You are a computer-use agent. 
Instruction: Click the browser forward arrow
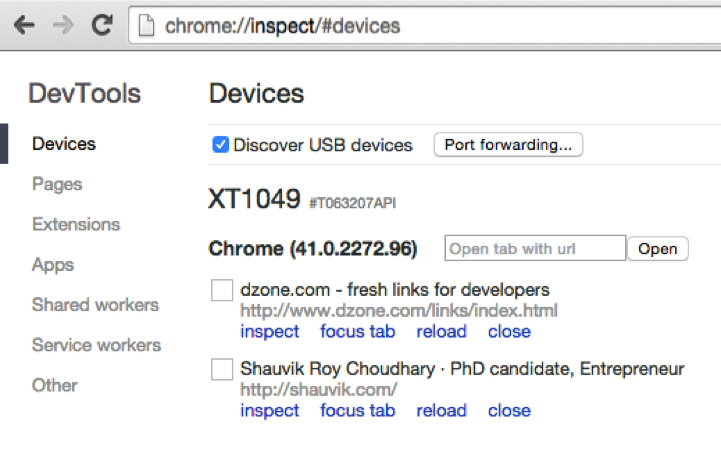[62, 26]
